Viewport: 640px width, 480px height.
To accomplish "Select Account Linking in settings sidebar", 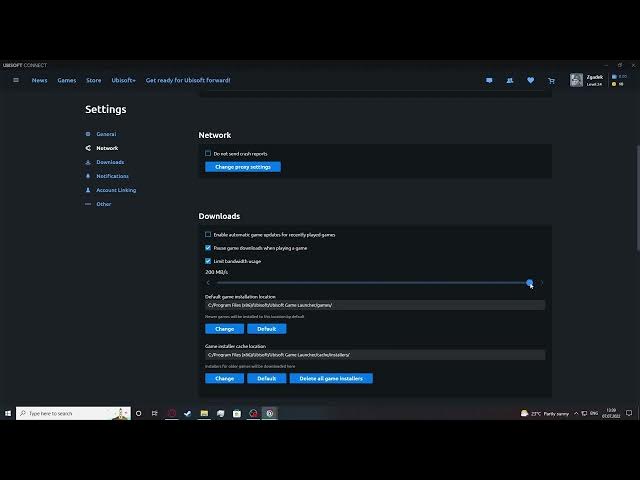I will (116, 190).
